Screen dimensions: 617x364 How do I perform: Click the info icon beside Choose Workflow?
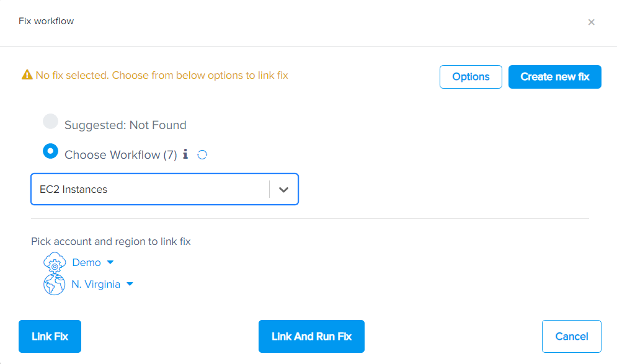click(x=185, y=154)
